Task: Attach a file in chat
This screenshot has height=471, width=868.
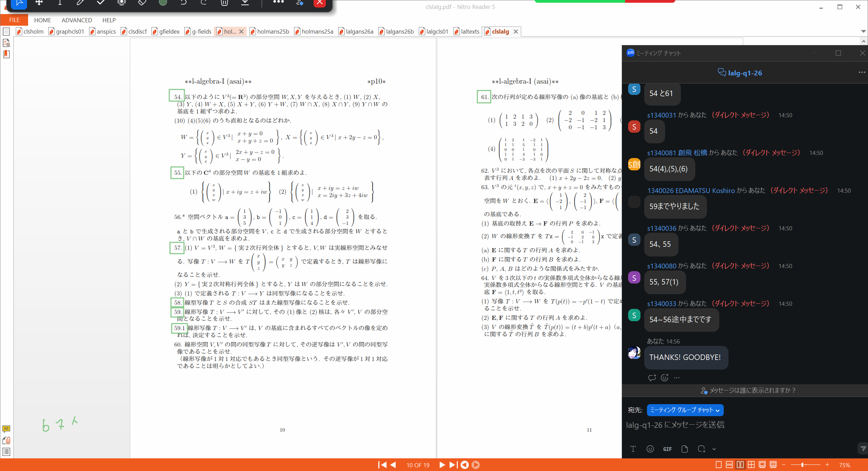Action: [x=685, y=449]
